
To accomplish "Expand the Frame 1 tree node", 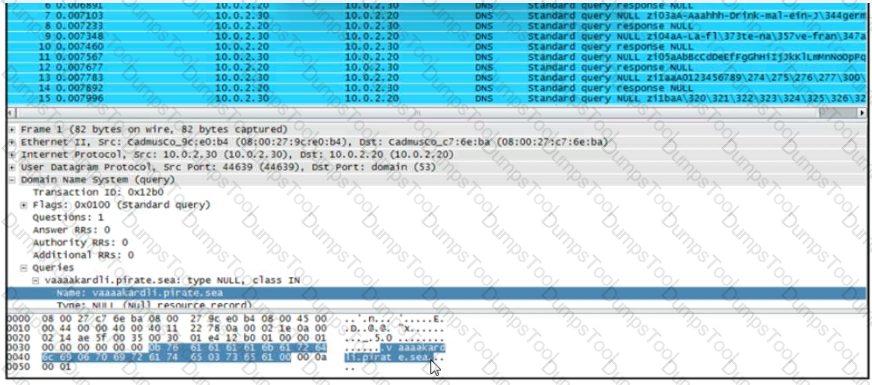I will click(13, 130).
